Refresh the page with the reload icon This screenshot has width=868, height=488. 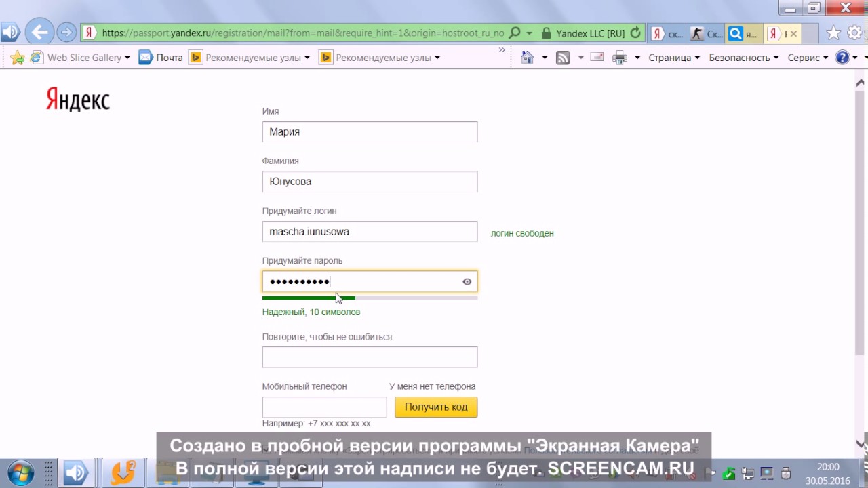point(635,33)
